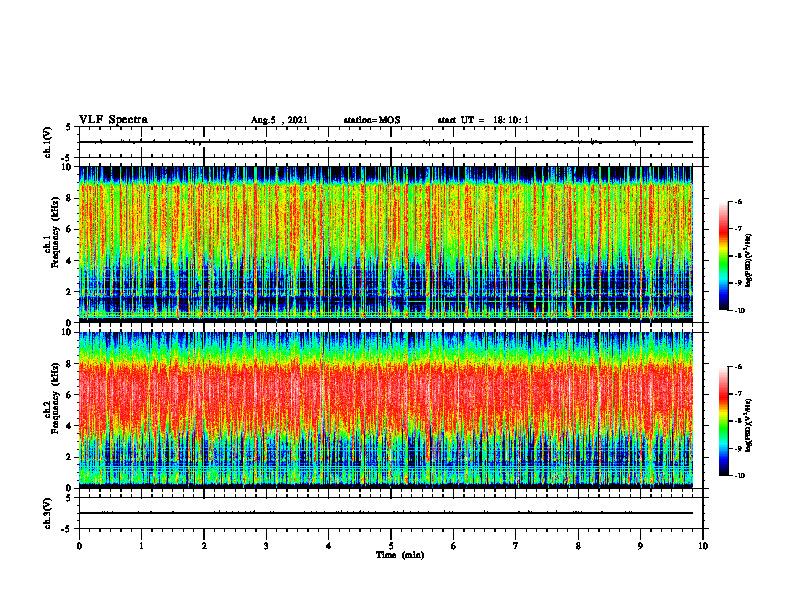Image resolution: width=792 pixels, height=612 pixels.
Task: Click the '7' tick on the time axis
Action: tap(516, 546)
